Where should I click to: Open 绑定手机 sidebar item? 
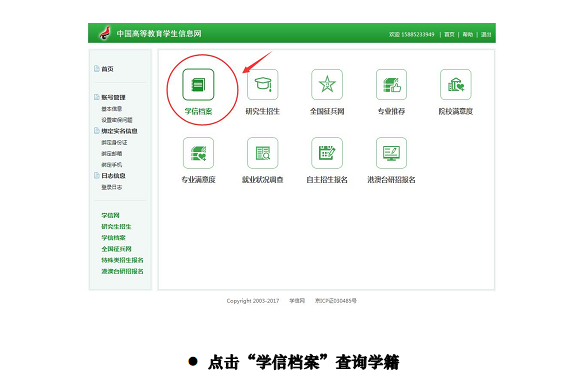coord(112,165)
